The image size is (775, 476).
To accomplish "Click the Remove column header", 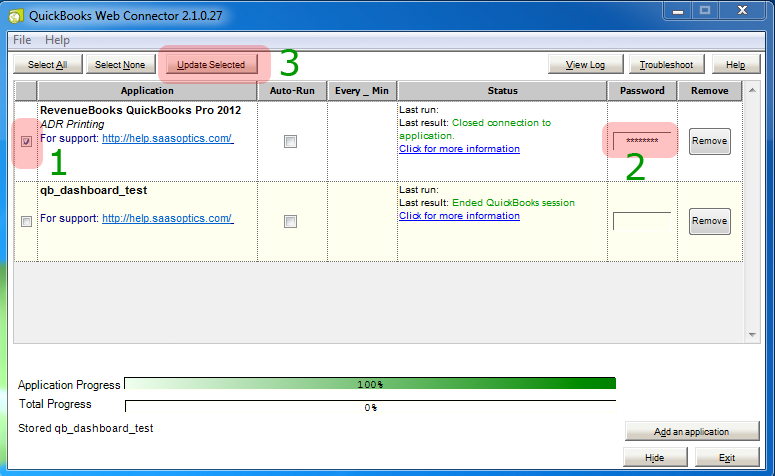I will tap(710, 91).
